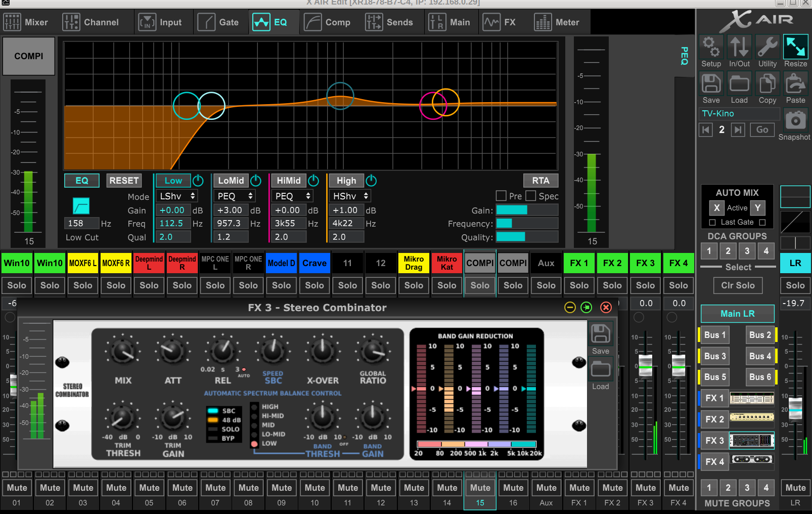Open the High band HShv mode dropdown
Screen dimensions: 812x514
pos(350,196)
